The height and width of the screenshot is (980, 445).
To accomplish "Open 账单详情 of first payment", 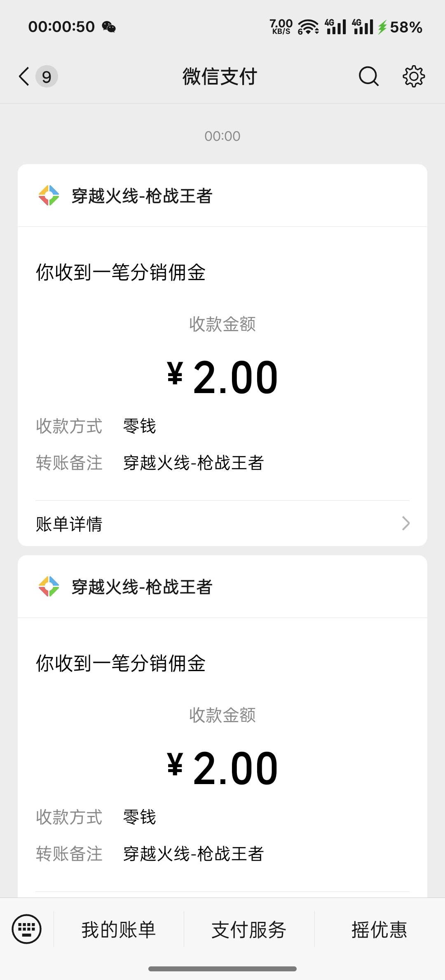I will coord(69,524).
